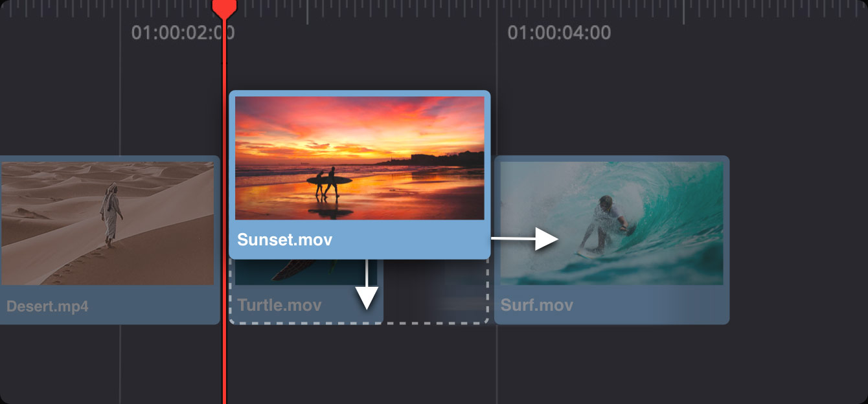This screenshot has height=404, width=868.
Task: Select the Sunset.mov clip thumbnail
Action: coord(360,158)
